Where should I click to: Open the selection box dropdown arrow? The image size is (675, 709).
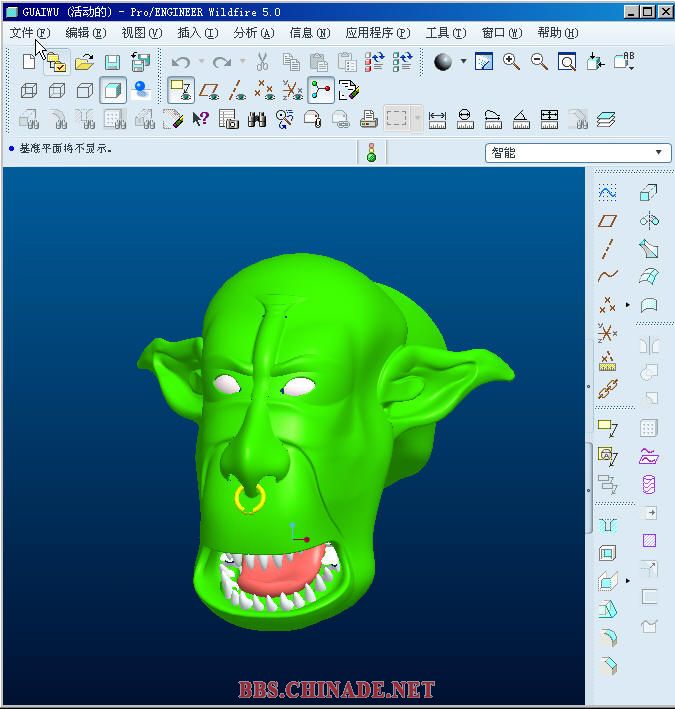pyautogui.click(x=417, y=118)
